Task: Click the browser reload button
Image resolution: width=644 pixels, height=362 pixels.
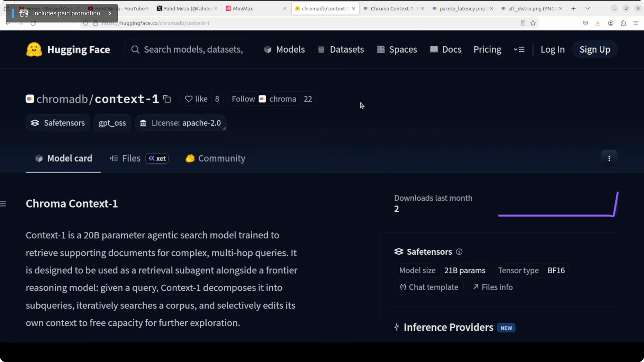Action: (x=33, y=23)
